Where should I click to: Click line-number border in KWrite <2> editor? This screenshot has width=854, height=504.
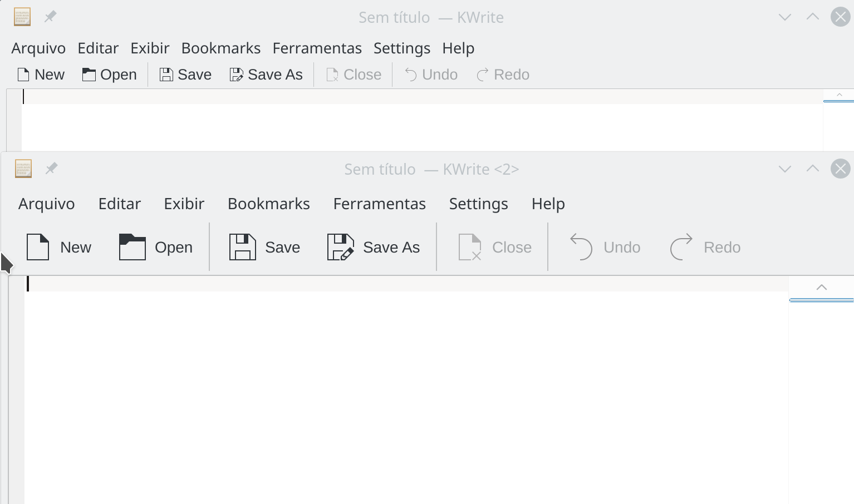[16, 390]
